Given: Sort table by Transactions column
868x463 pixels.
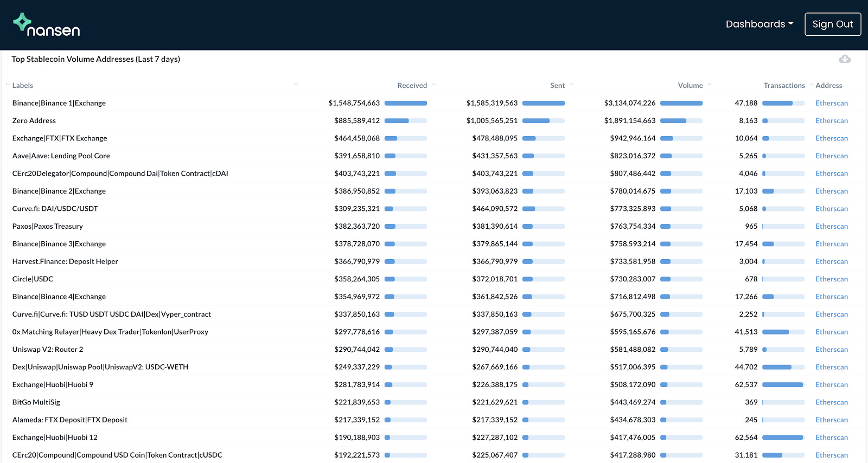Looking at the screenshot, I should point(784,85).
